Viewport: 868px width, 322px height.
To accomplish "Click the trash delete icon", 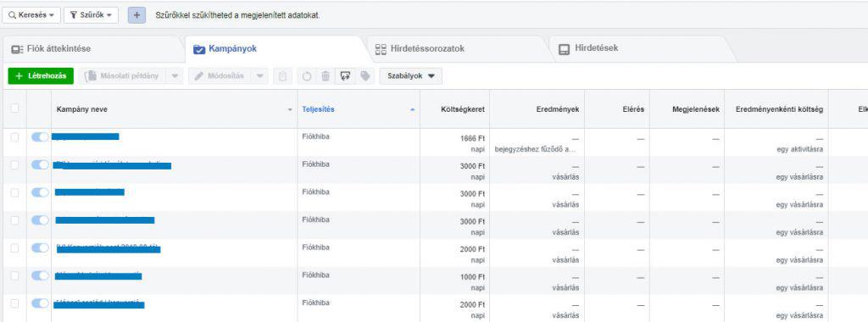I will click(325, 76).
